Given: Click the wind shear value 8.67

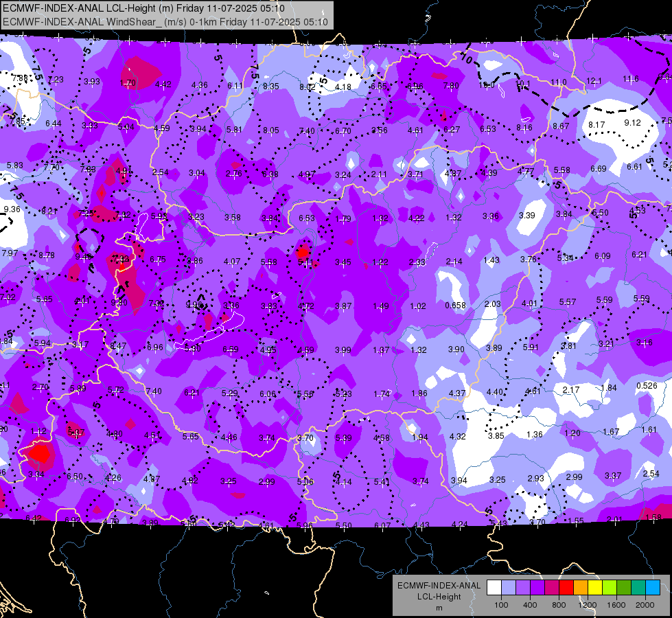Looking at the screenshot, I should click(561, 126).
